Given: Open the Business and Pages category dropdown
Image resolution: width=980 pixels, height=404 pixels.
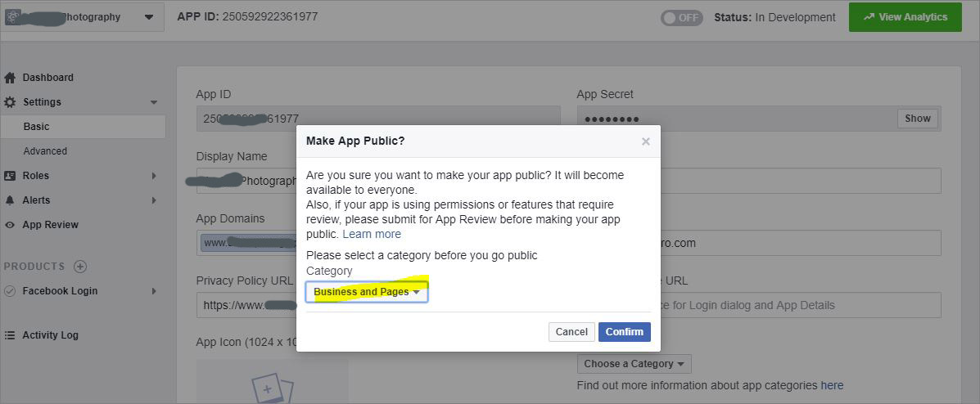Looking at the screenshot, I should 367,292.
